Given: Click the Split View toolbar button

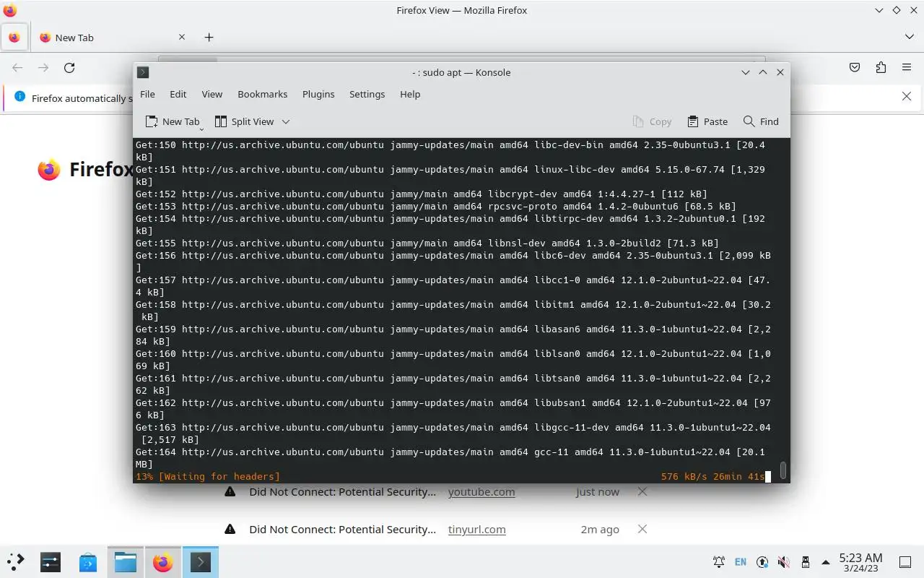Looking at the screenshot, I should (245, 121).
